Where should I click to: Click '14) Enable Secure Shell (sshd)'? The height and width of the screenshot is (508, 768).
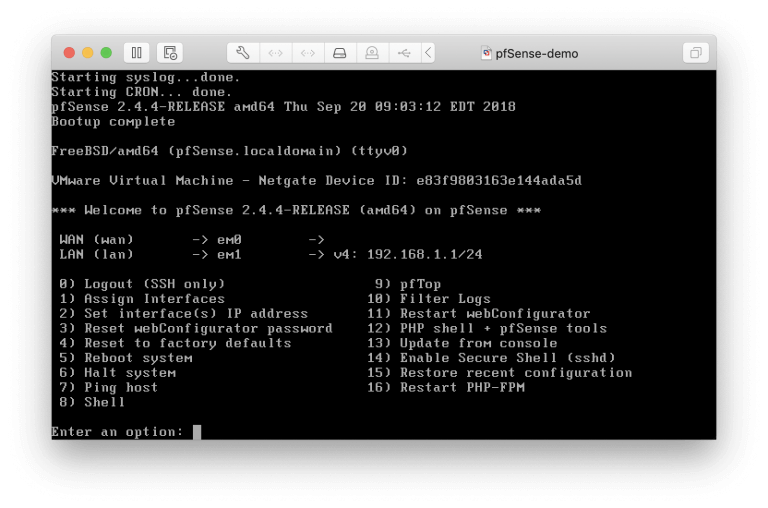(491, 358)
